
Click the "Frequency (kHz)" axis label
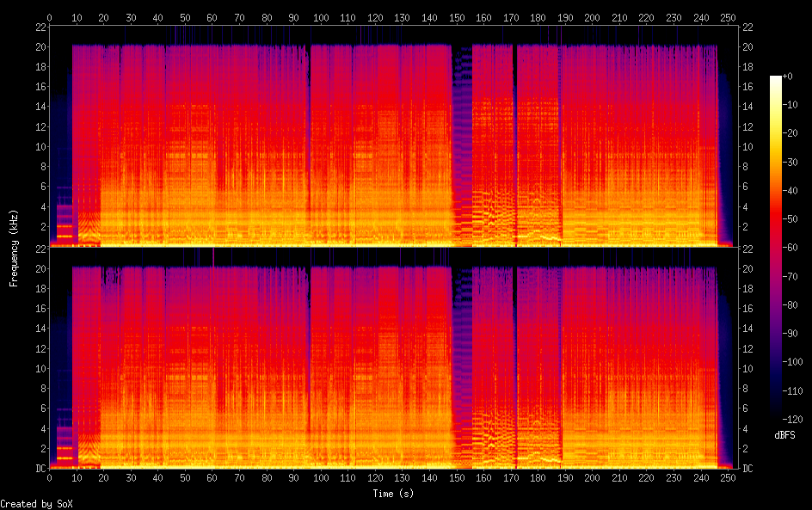pos(14,248)
